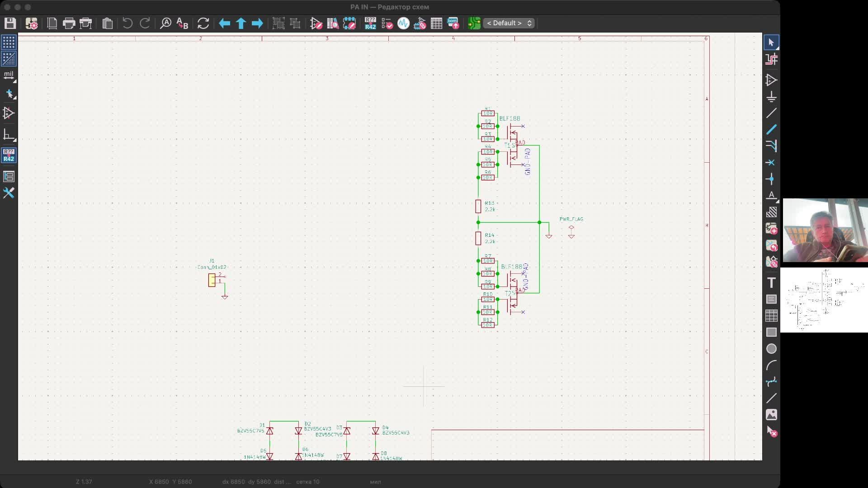Run the circuit simulator
Viewport: 868px width, 488px height.
(x=403, y=23)
